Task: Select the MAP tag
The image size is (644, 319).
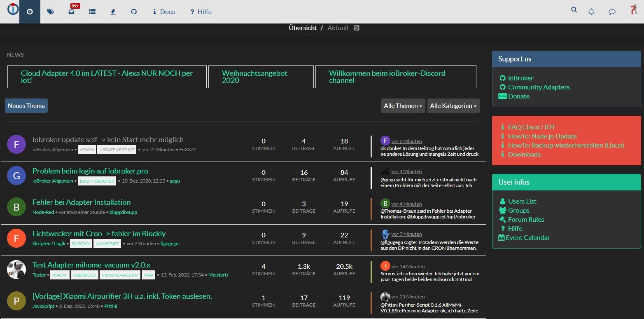Action: pyautogui.click(x=149, y=275)
